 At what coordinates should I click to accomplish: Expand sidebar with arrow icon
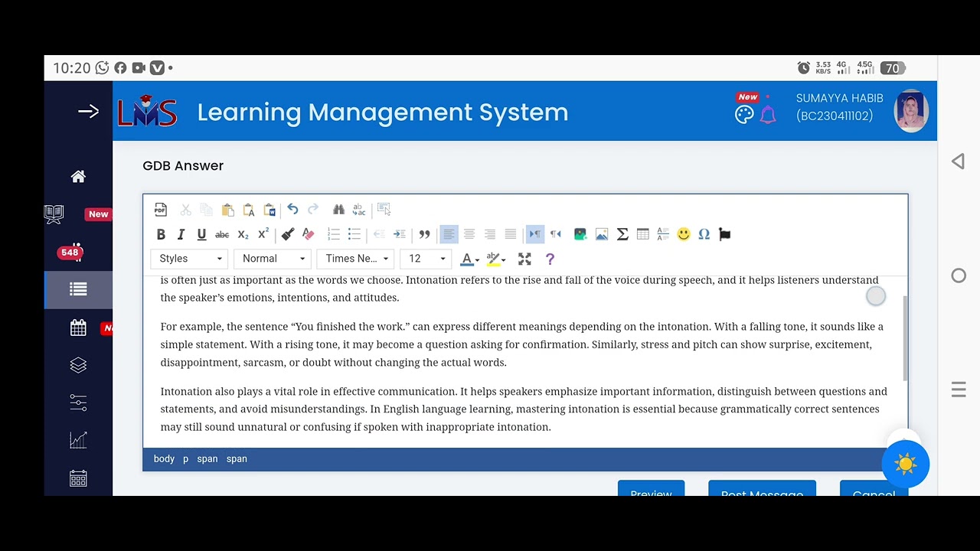pyautogui.click(x=88, y=112)
